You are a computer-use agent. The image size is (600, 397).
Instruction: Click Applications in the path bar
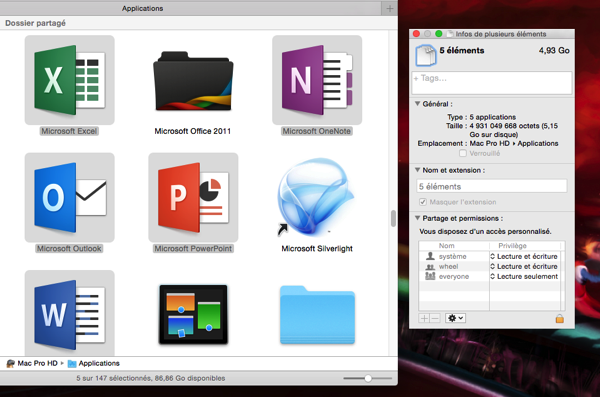click(x=99, y=363)
